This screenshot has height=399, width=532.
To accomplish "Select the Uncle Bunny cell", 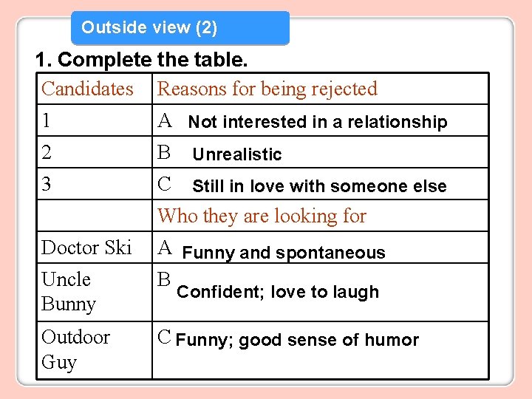I will click(x=95, y=292).
